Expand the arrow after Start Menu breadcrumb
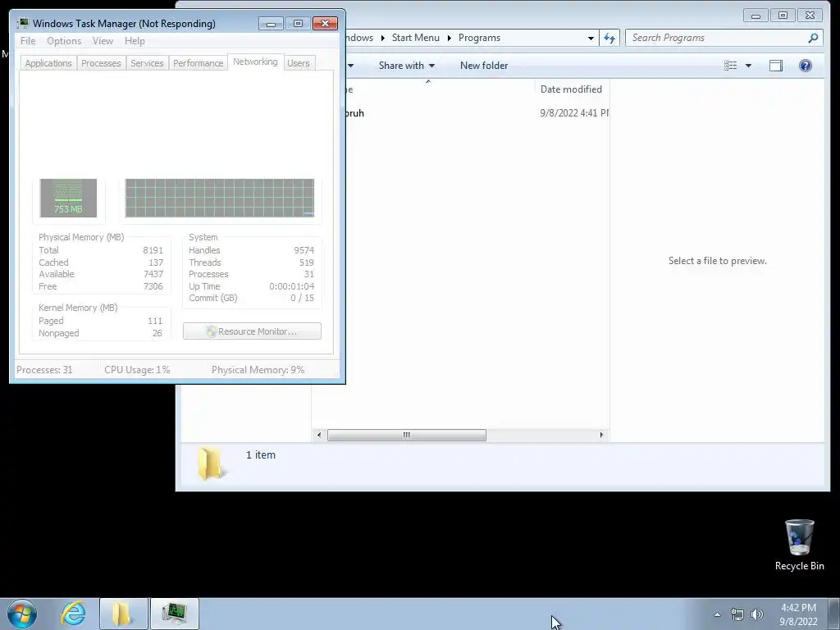840x630 pixels. 449,38
